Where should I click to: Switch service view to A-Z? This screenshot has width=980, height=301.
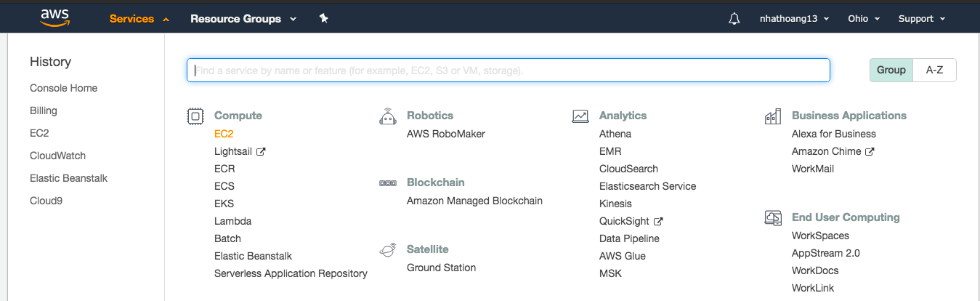click(934, 70)
